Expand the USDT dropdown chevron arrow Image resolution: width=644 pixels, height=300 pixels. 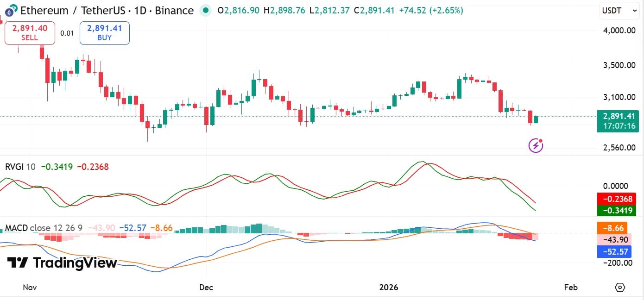634,11
